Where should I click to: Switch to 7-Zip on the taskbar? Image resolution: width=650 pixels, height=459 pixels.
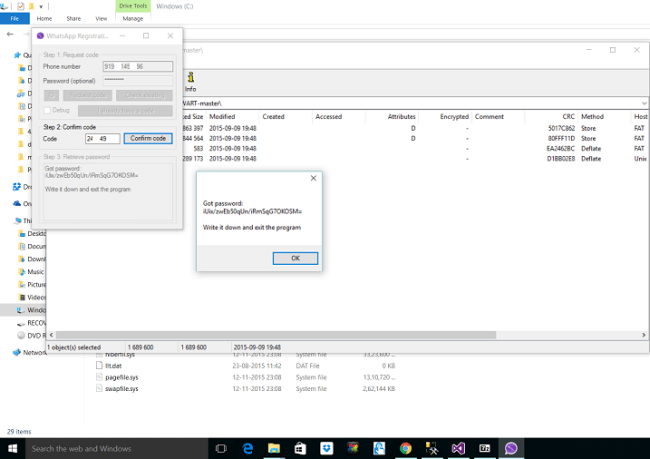coord(485,449)
